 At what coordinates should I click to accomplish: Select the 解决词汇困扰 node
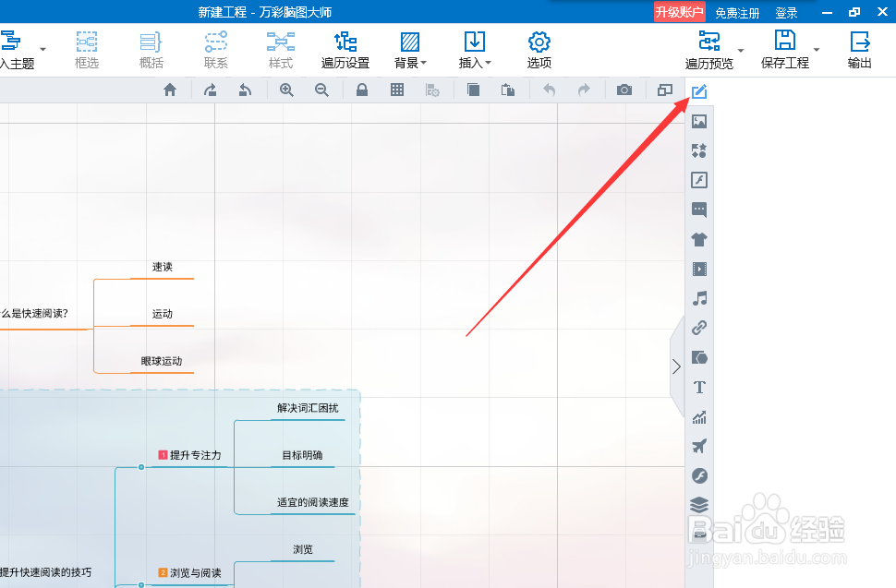(308, 408)
